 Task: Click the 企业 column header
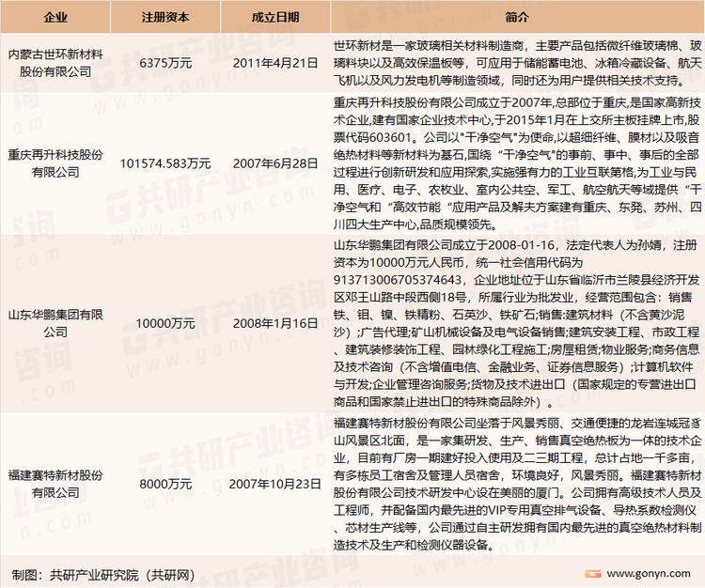pos(55,17)
